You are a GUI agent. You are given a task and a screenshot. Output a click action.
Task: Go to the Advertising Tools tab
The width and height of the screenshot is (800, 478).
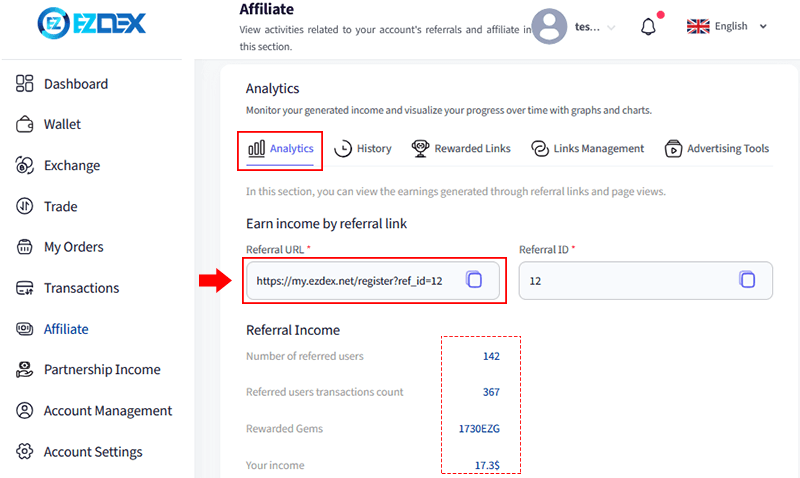tap(717, 149)
